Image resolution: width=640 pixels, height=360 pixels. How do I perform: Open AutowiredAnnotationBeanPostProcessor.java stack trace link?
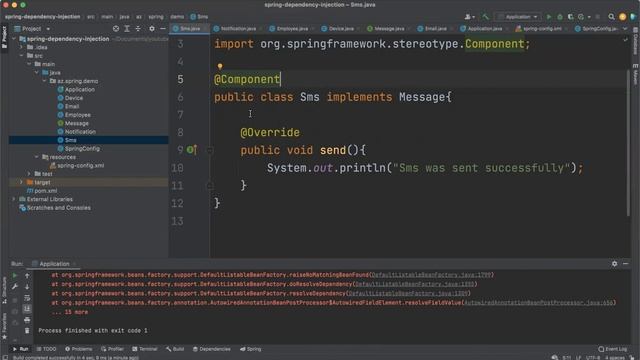tap(538, 302)
